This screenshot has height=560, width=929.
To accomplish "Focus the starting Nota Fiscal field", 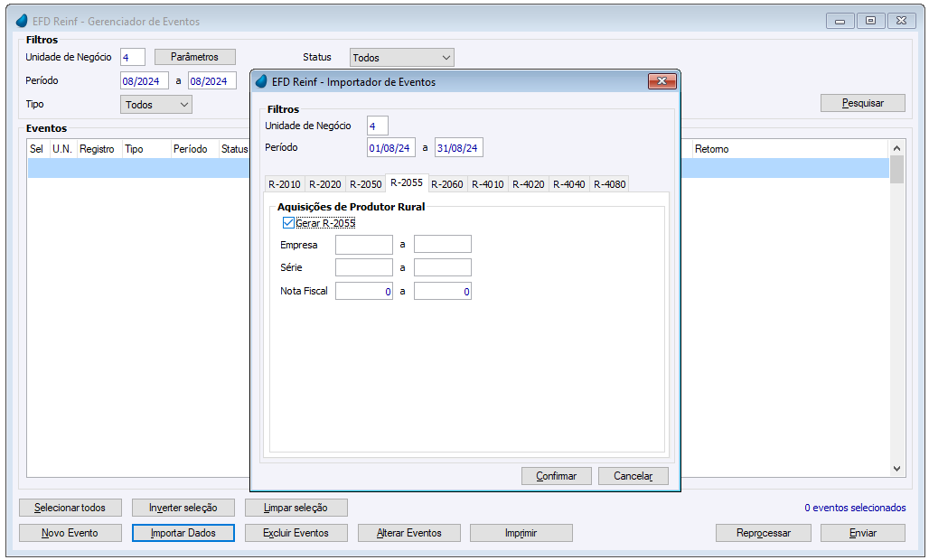I will click(364, 291).
